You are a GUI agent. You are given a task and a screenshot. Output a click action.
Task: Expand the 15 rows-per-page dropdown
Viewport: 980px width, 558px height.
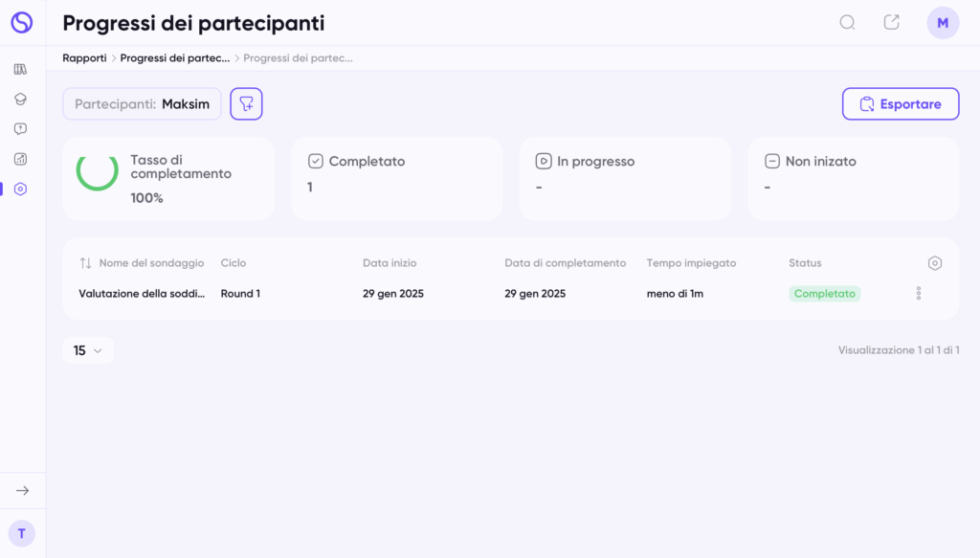click(88, 350)
